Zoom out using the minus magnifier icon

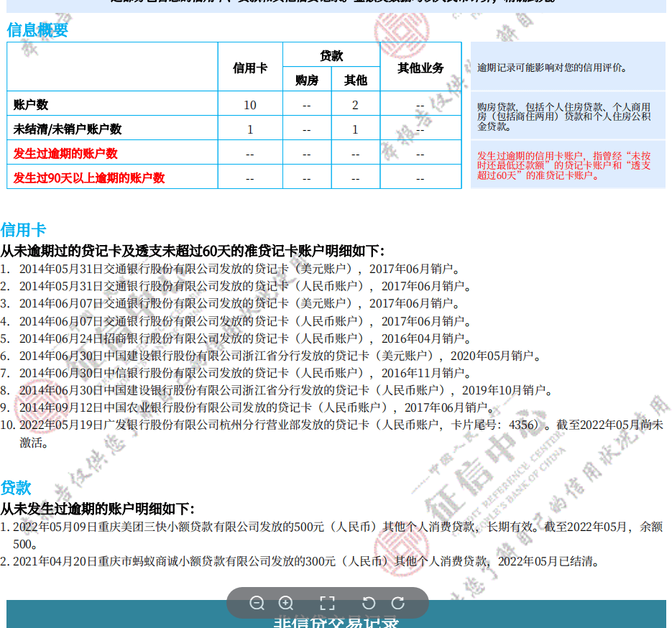coord(257,603)
